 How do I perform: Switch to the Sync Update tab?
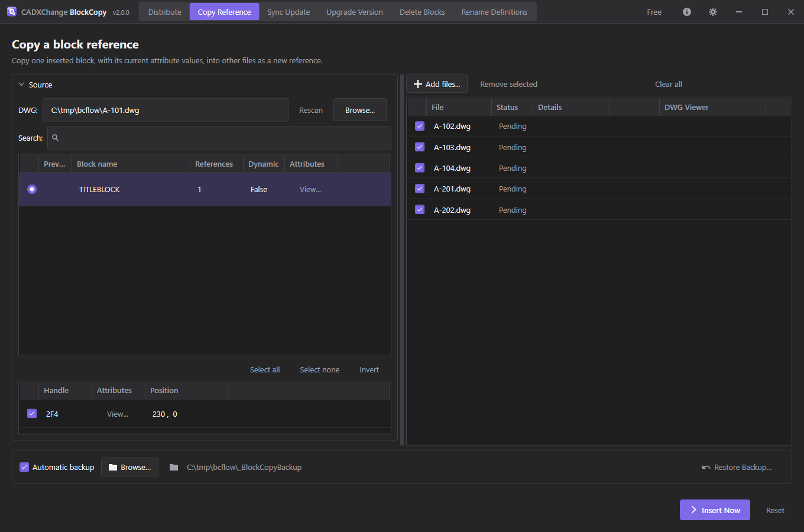coord(288,12)
